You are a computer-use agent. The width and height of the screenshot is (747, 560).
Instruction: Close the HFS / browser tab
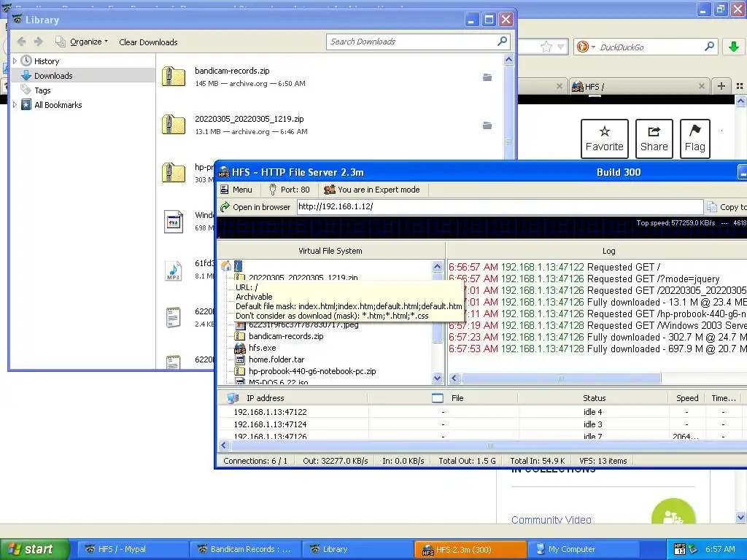[x=701, y=86]
